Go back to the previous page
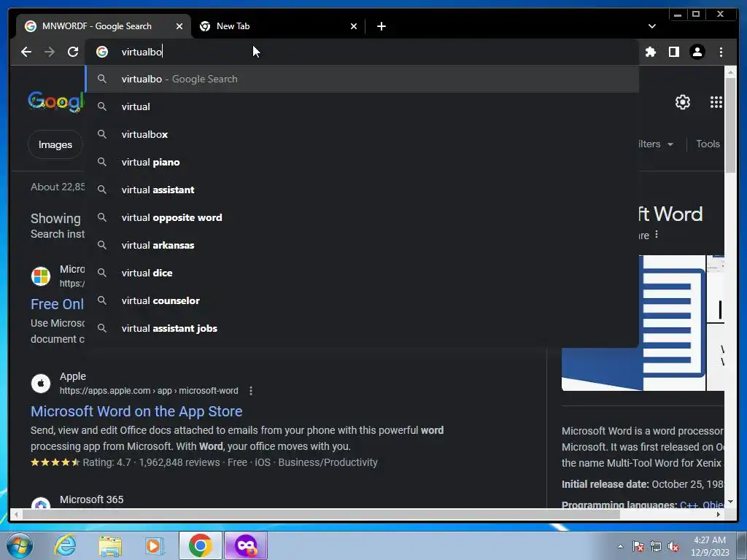Screen dimensions: 747x560 26,52
